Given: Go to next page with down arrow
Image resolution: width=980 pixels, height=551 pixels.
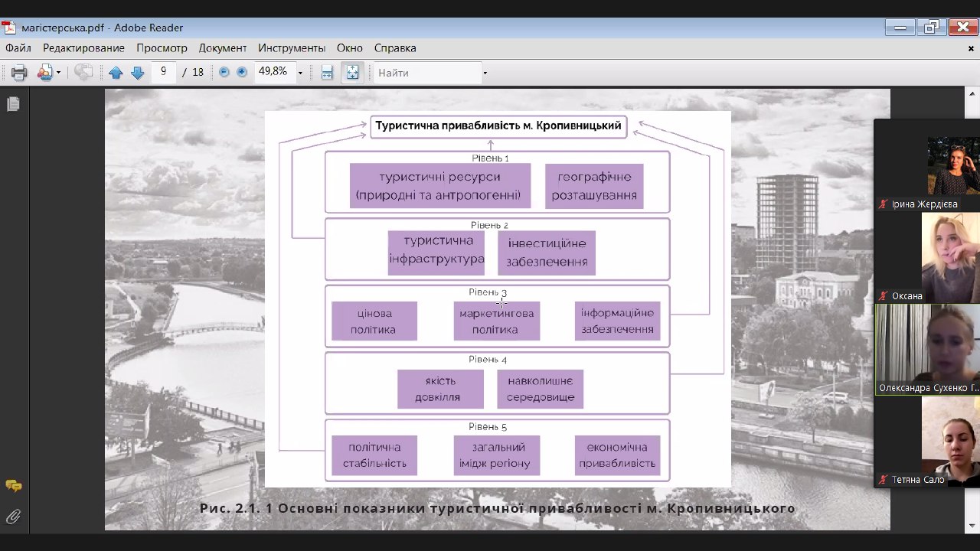Looking at the screenshot, I should [138, 73].
